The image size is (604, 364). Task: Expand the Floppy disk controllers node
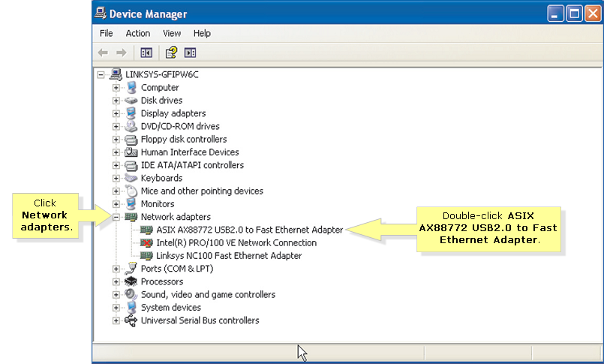(x=116, y=140)
